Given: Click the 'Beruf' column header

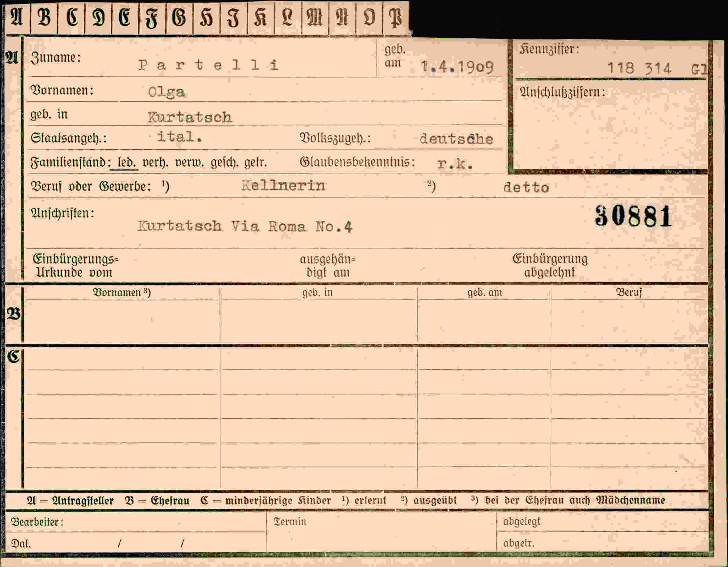Looking at the screenshot, I should [x=629, y=292].
